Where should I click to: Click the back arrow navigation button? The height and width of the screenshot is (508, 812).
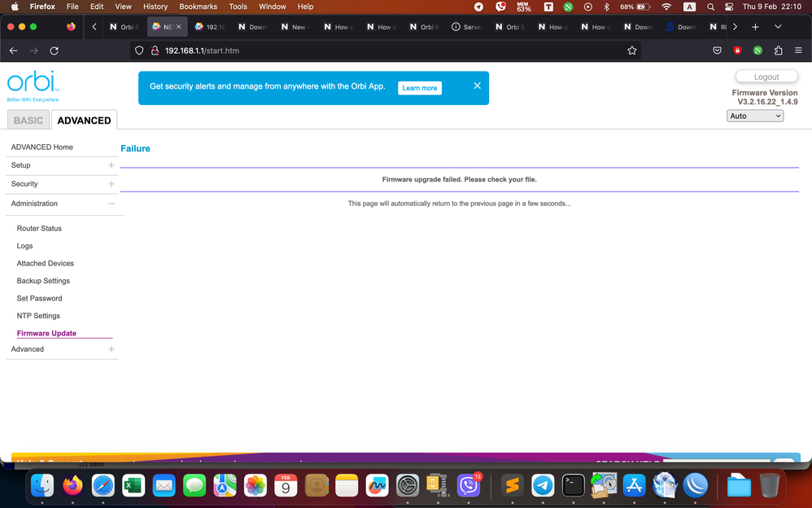click(13, 50)
